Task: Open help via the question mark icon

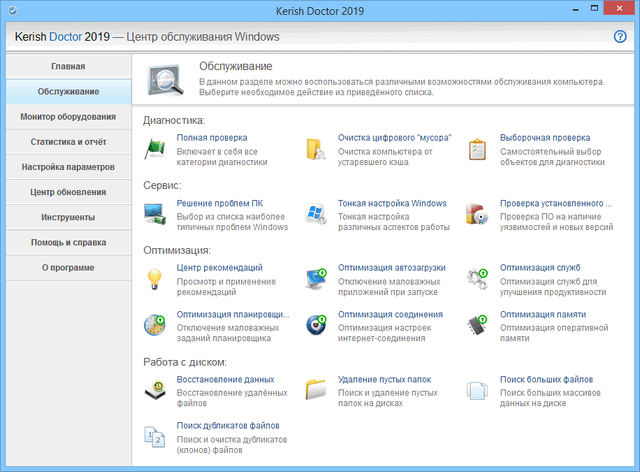Action: (x=620, y=37)
